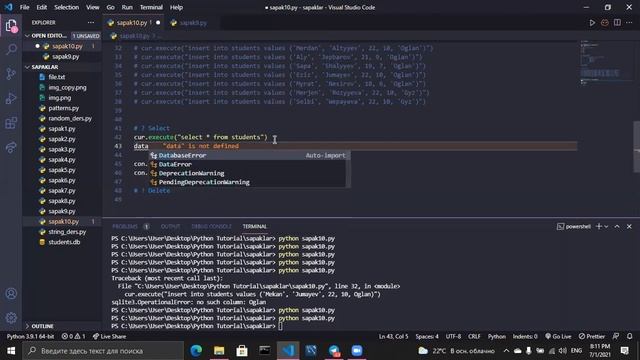Open the Source Control view
Screen dimensions: 640x360
pyautogui.click(x=11, y=74)
